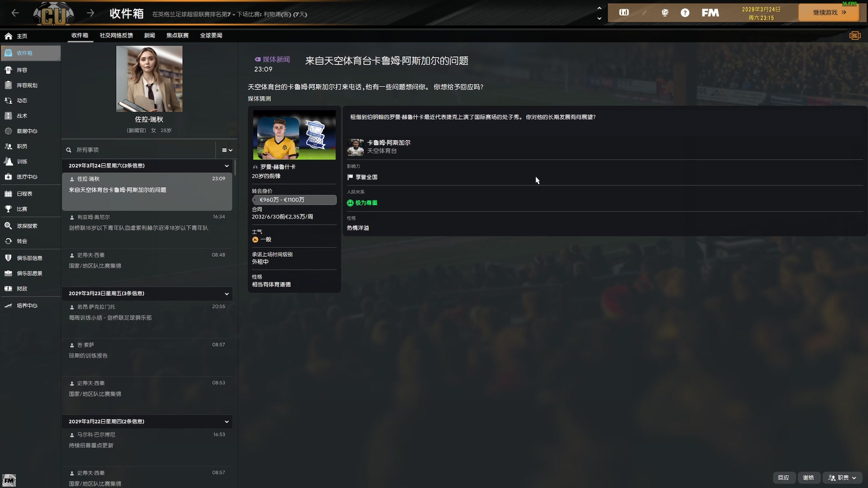The height and width of the screenshot is (488, 868).
Task: Select the FM watermark bottom-left icon
Action: (9, 480)
